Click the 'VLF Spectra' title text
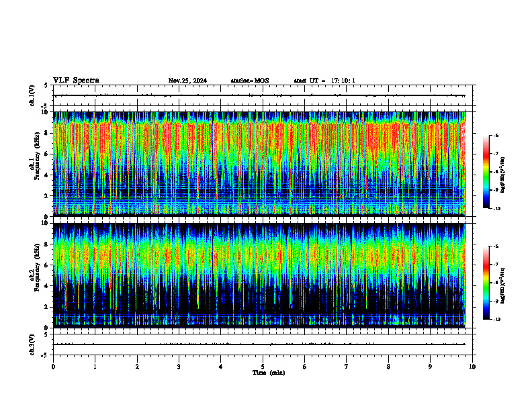This screenshot has width=532, height=411. pos(76,81)
